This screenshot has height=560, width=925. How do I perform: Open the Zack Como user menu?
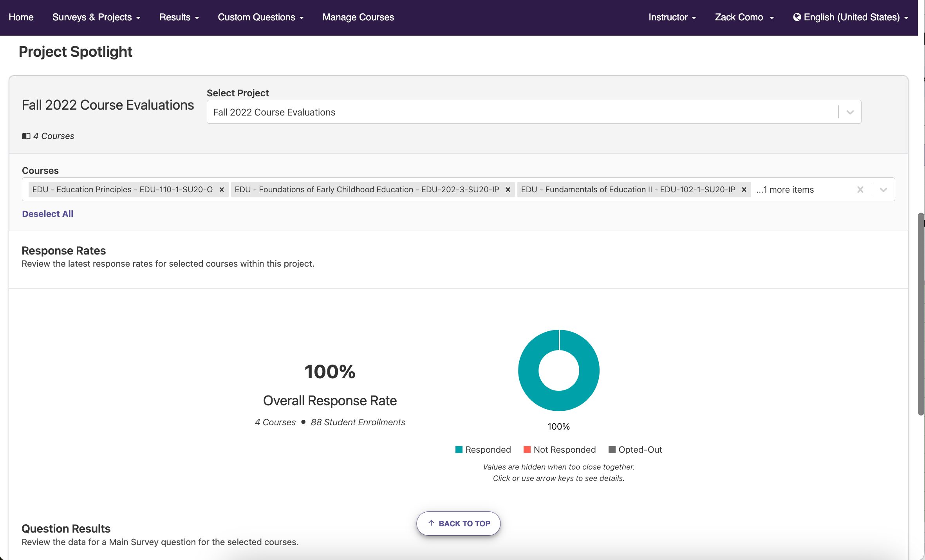(x=744, y=17)
